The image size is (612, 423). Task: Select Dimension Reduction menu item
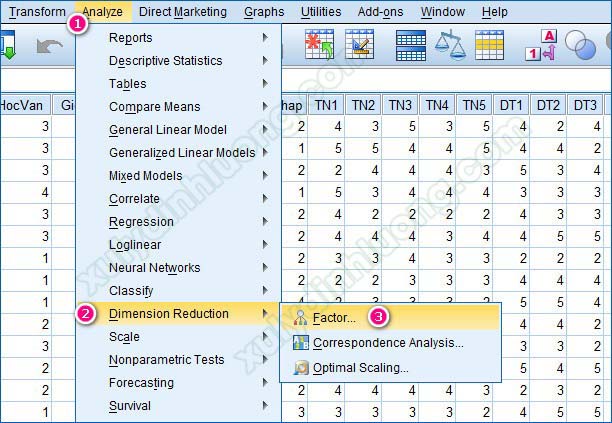(x=178, y=314)
